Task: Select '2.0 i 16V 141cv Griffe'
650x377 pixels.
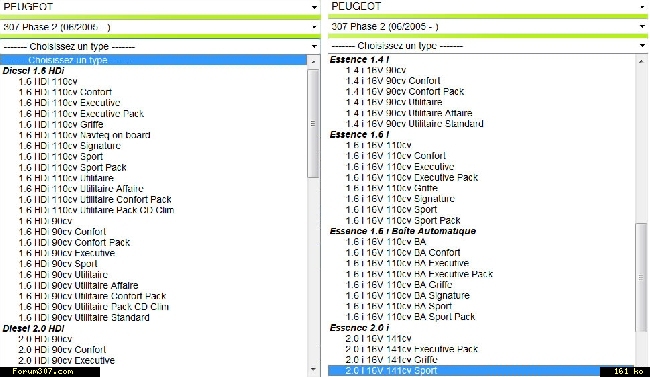Action: click(392, 360)
